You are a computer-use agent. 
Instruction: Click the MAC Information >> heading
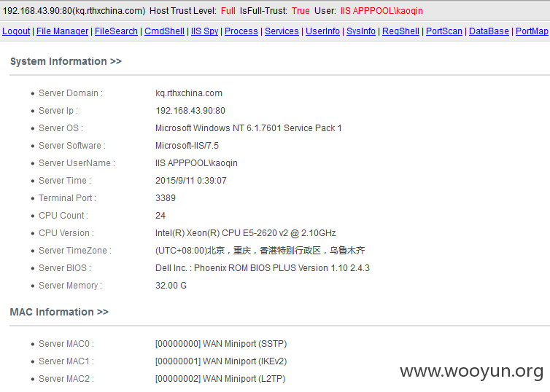click(x=59, y=312)
